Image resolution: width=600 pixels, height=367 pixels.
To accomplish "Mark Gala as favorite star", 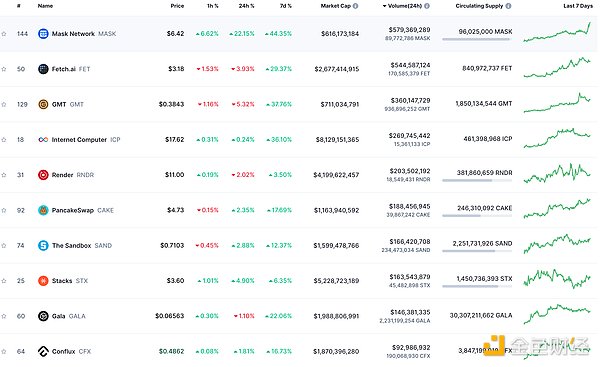I will coord(4,316).
